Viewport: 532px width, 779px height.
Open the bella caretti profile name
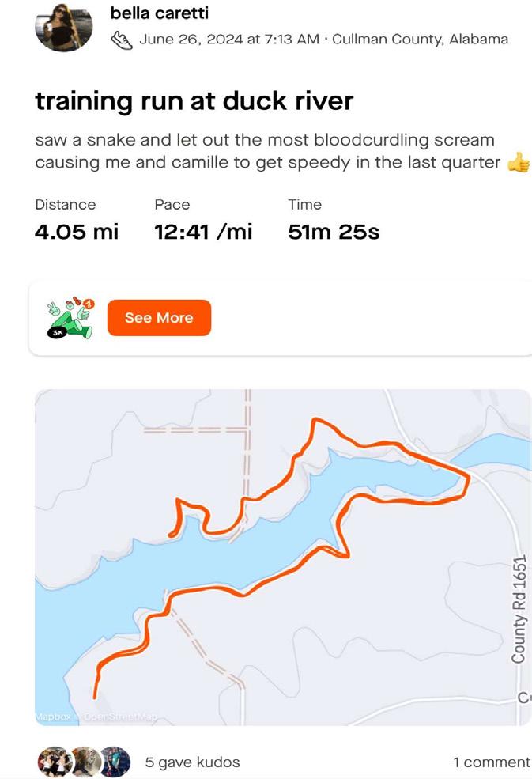click(160, 13)
